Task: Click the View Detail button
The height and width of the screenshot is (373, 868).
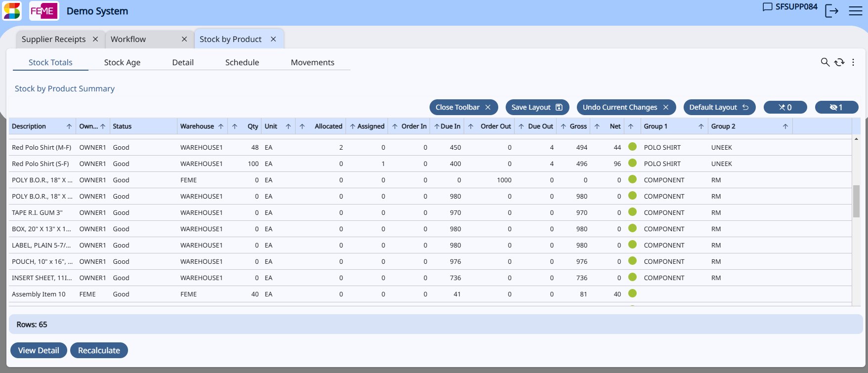Action: 39,350
